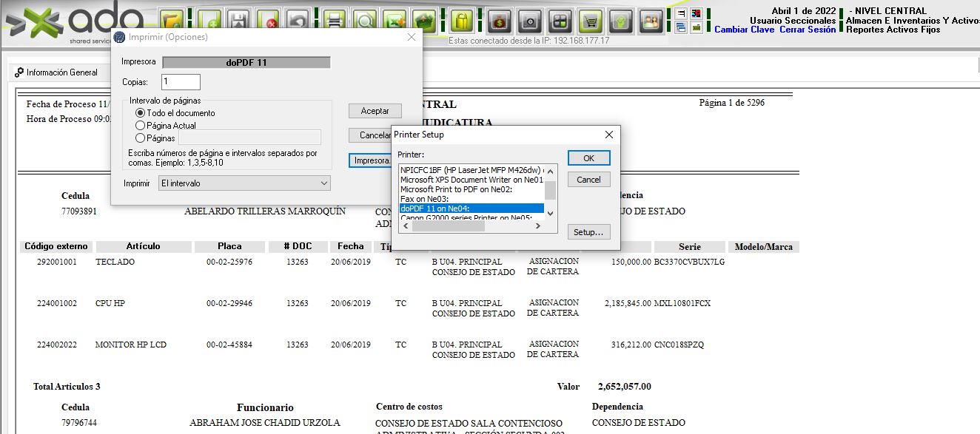Screen dimensions: 980x434
Task: Choose the 'Páginas' radio button
Action: pyautogui.click(x=140, y=138)
